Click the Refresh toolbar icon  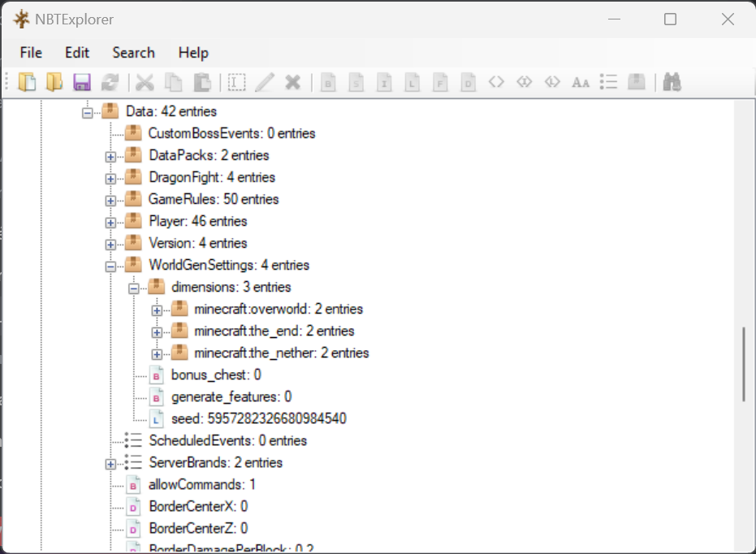pos(109,82)
